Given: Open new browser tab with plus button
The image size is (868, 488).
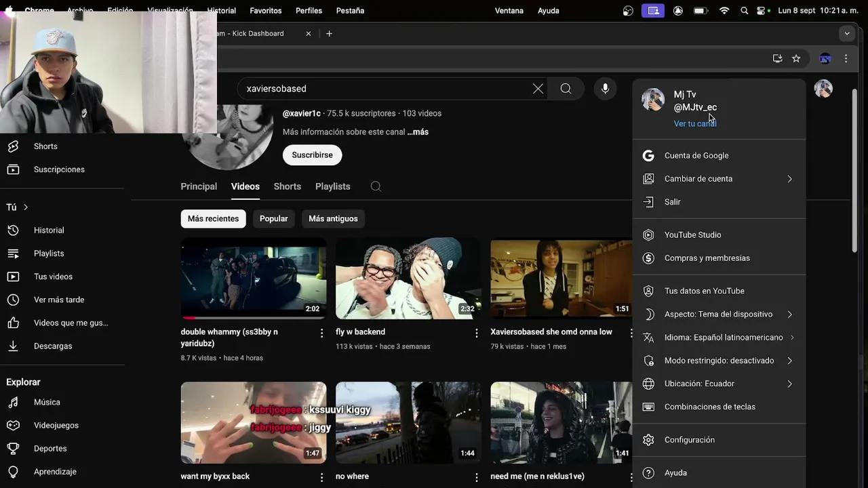Looking at the screenshot, I should pos(329,33).
